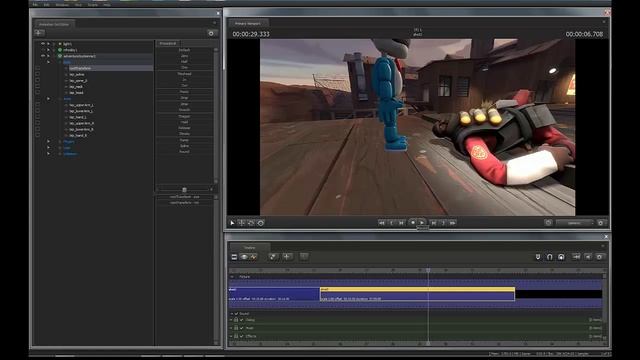
Task: Select the screen manipulator tool under viewport
Action: click(261, 223)
